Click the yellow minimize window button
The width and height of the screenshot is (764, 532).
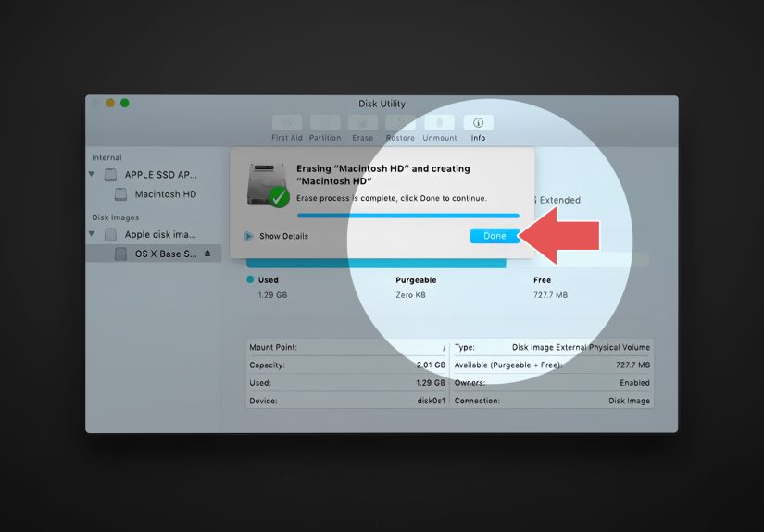[x=110, y=103]
